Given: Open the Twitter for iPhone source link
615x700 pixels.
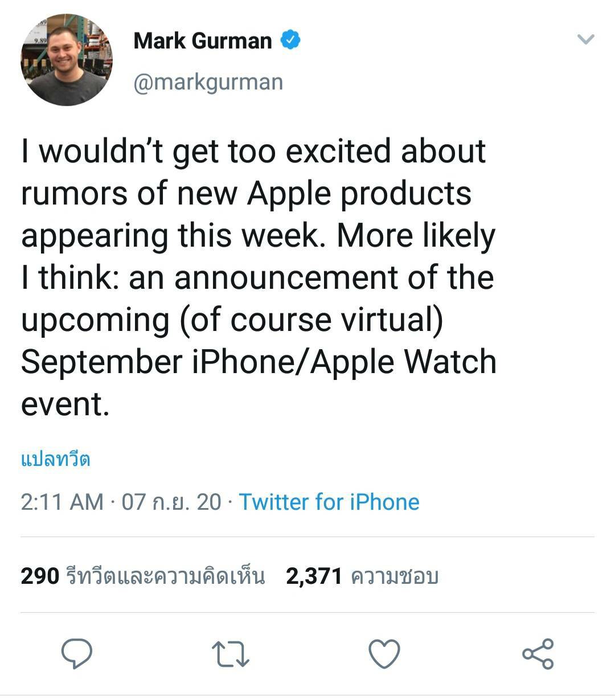Looking at the screenshot, I should 329,502.
